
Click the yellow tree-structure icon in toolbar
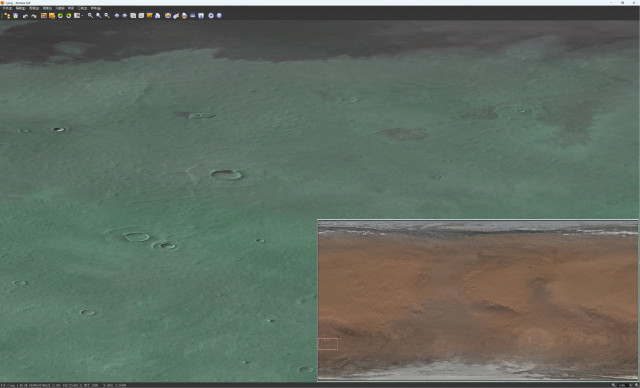tap(7, 16)
